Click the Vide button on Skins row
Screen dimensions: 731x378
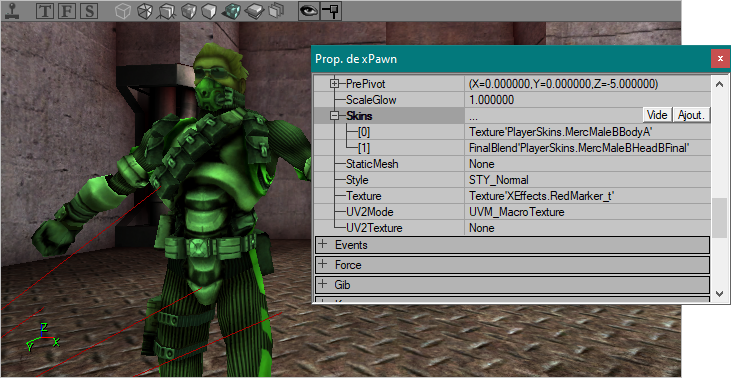point(657,115)
